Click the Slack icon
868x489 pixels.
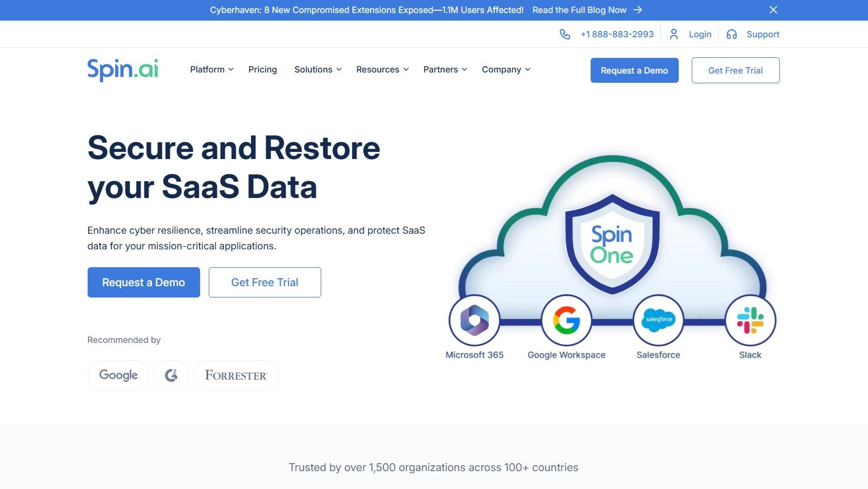click(x=750, y=320)
